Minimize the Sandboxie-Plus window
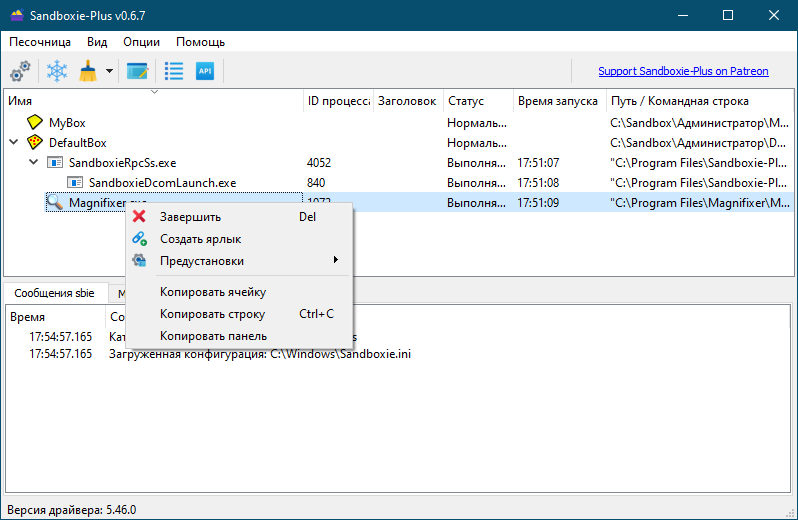The width and height of the screenshot is (798, 520). pyautogui.click(x=683, y=15)
